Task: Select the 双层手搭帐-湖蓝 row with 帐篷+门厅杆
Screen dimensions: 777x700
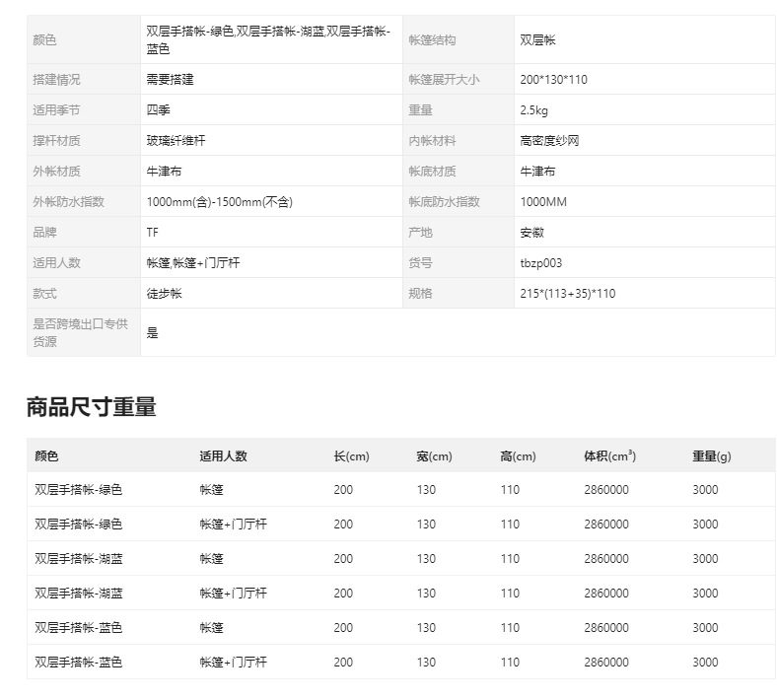Action: (401, 593)
